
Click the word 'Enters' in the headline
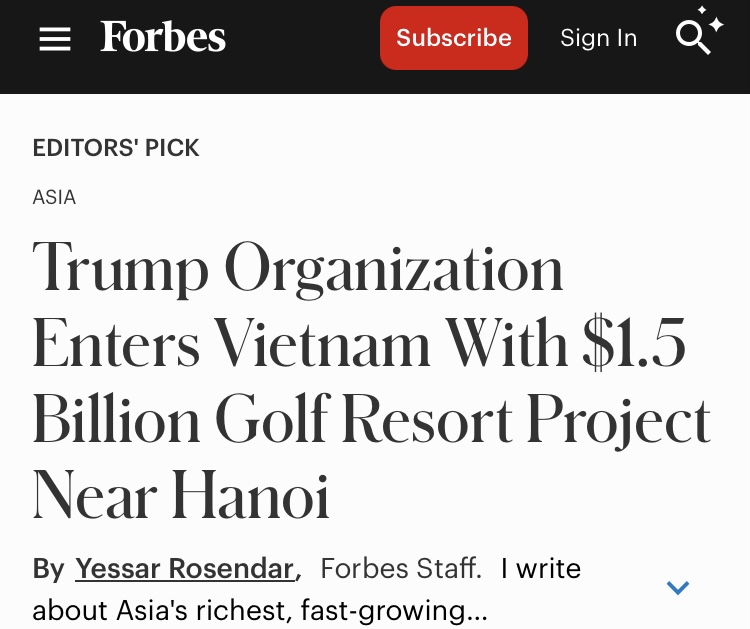pyautogui.click(x=116, y=345)
